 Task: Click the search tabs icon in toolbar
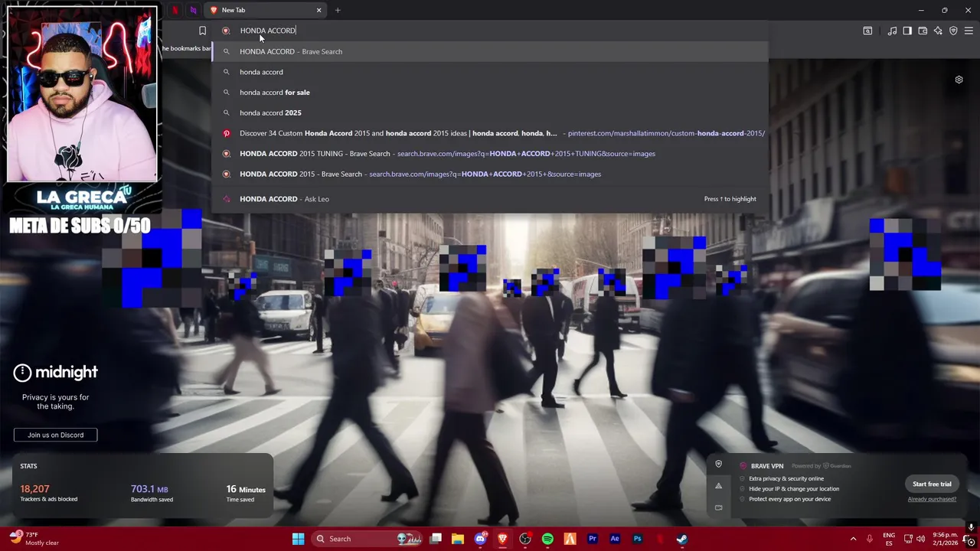click(x=867, y=31)
